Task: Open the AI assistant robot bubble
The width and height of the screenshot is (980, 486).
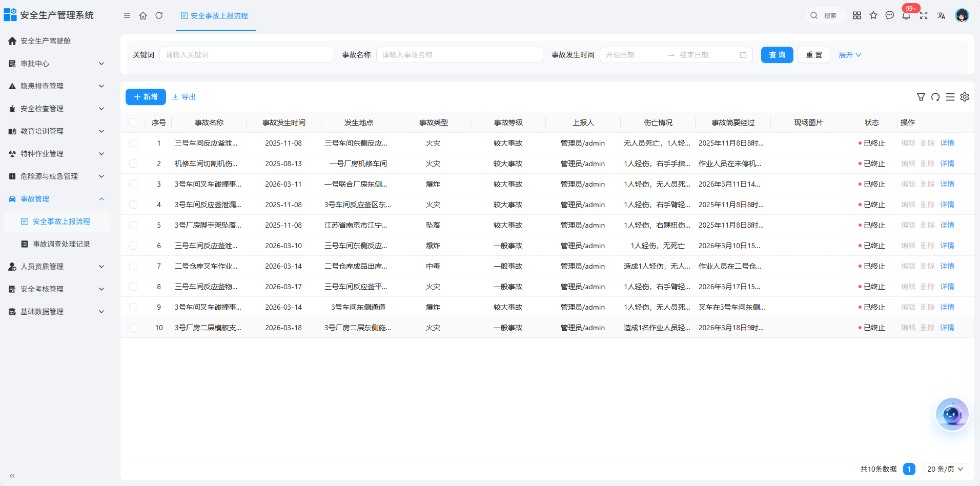Action: tap(952, 414)
